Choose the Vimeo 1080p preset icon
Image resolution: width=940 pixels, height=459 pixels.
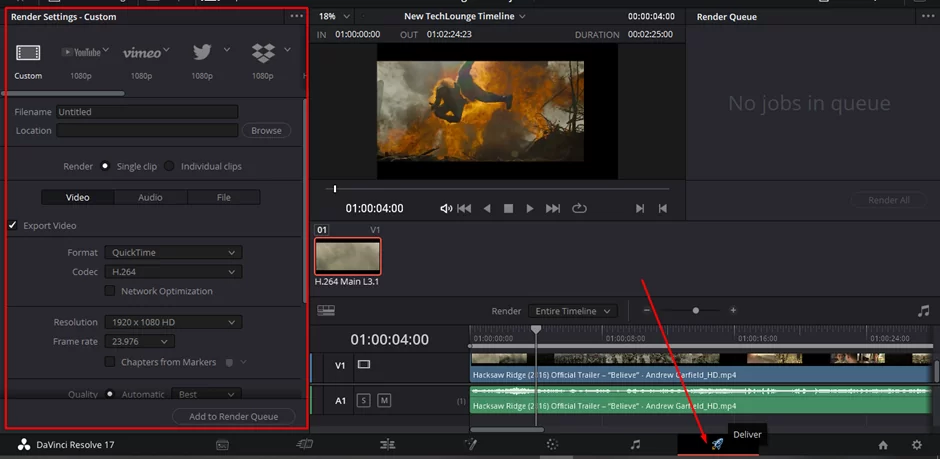point(141,53)
